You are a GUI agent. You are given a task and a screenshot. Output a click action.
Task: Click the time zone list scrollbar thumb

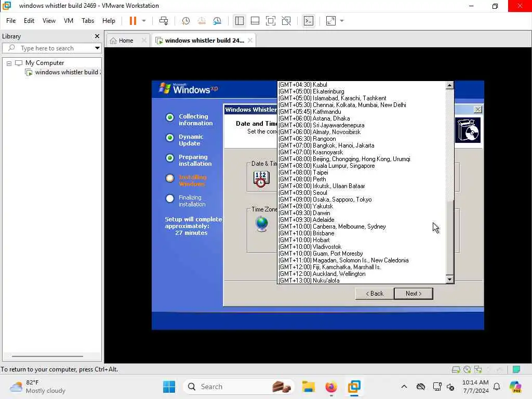click(449, 237)
